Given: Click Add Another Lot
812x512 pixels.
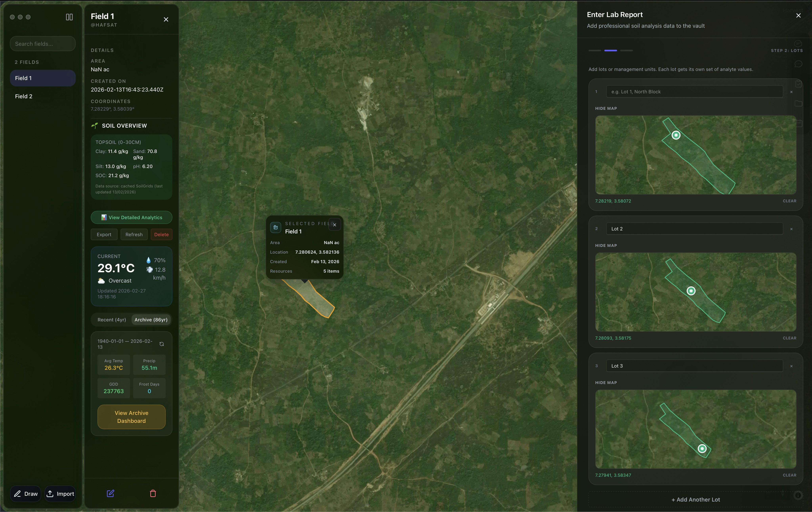Looking at the screenshot, I should [x=695, y=500].
